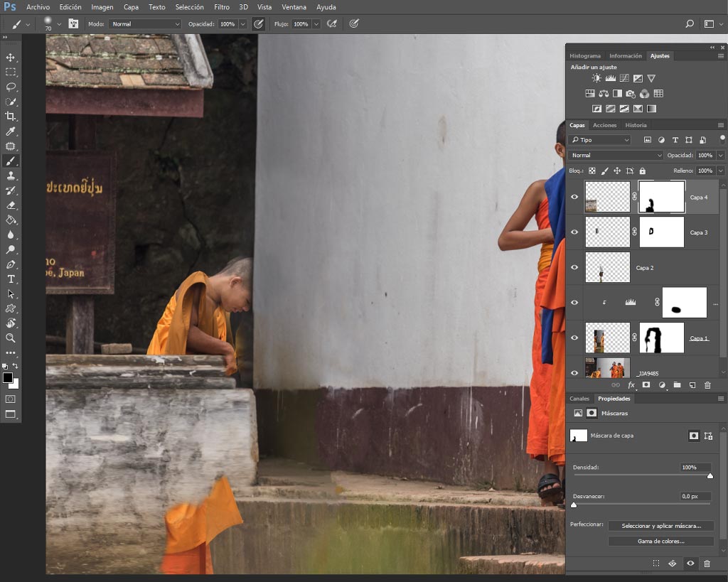Select the Dodge tool
The height and width of the screenshot is (582, 728).
pos(10,249)
